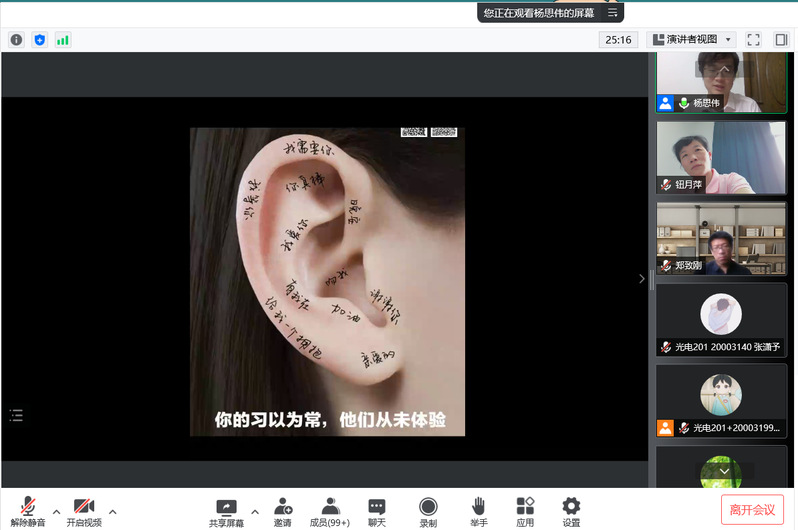Toggle the participant sidebar panel icon
Screen dimensions: 798x530
tap(781, 40)
